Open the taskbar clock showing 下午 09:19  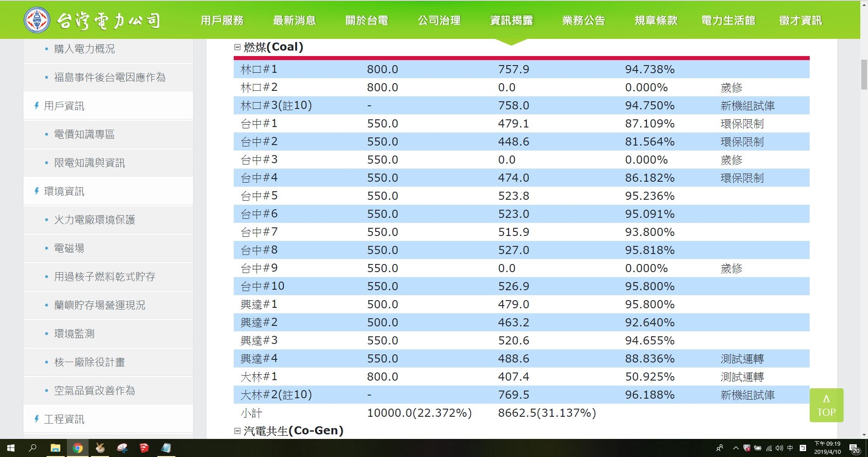tap(827, 448)
